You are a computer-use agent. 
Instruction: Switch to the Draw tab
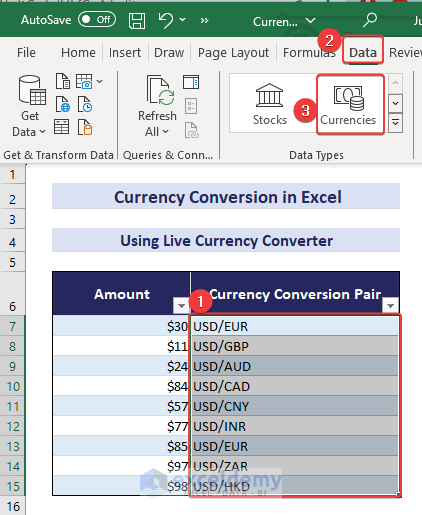coord(169,53)
